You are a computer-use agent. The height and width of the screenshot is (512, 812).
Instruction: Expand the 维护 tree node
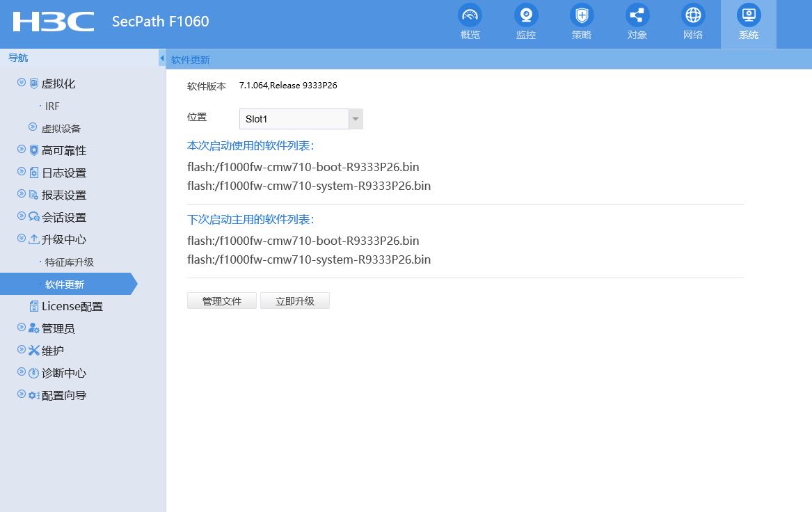tap(22, 349)
